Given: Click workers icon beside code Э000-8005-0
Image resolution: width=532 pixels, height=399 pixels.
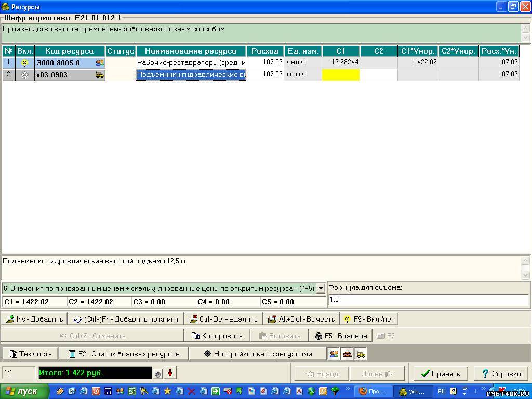Looking at the screenshot, I should [100, 63].
